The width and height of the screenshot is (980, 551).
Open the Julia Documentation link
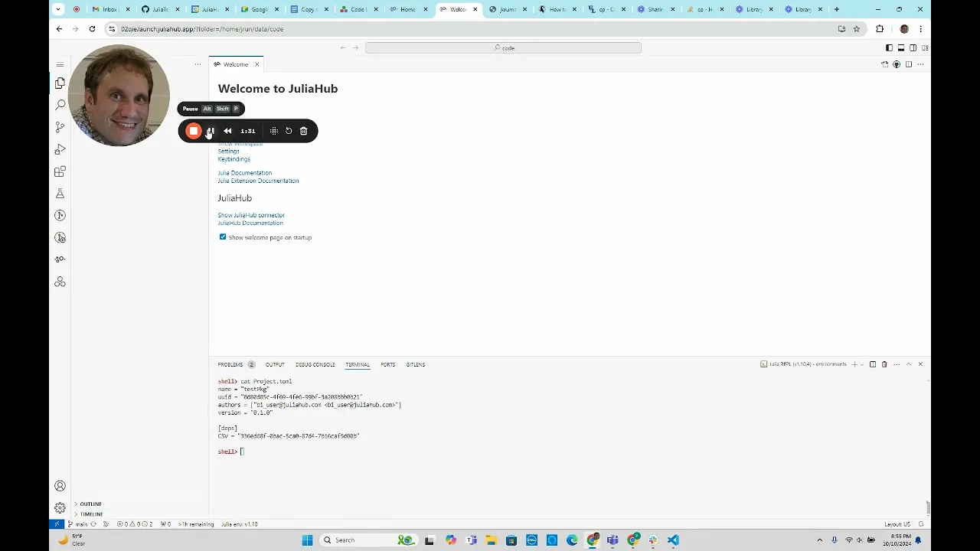[244, 173]
